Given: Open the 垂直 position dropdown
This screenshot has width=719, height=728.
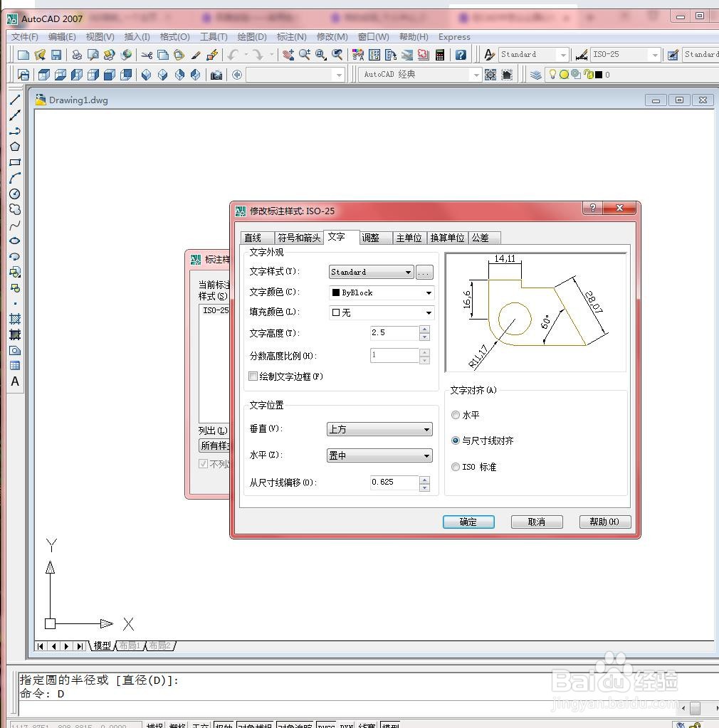Looking at the screenshot, I should (x=379, y=429).
